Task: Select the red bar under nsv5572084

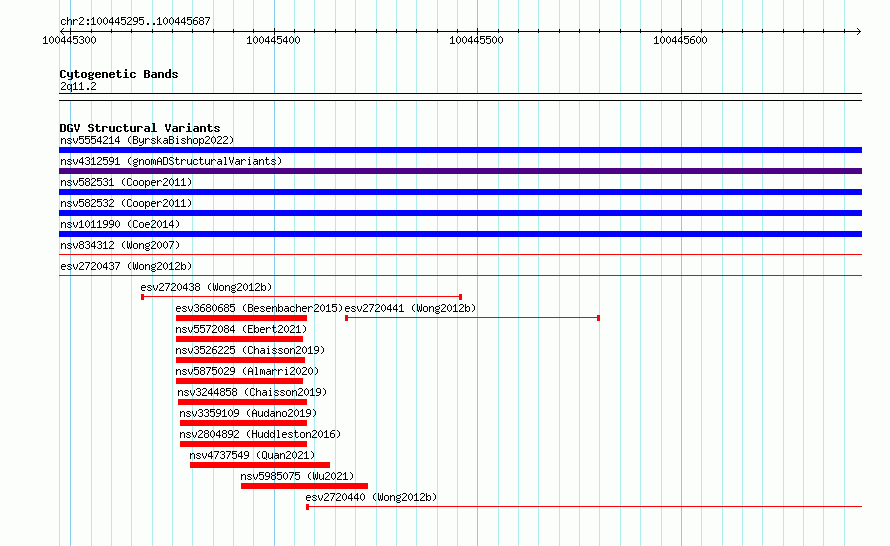Action: coord(240,339)
